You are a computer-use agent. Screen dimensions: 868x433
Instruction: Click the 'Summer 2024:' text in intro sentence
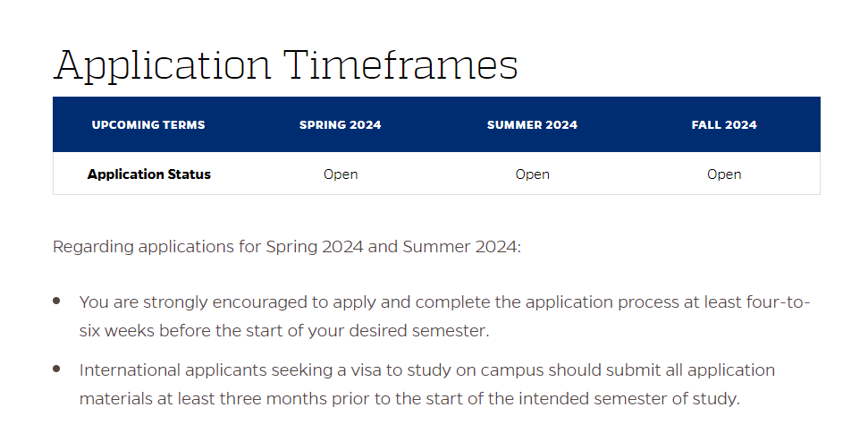click(x=461, y=246)
